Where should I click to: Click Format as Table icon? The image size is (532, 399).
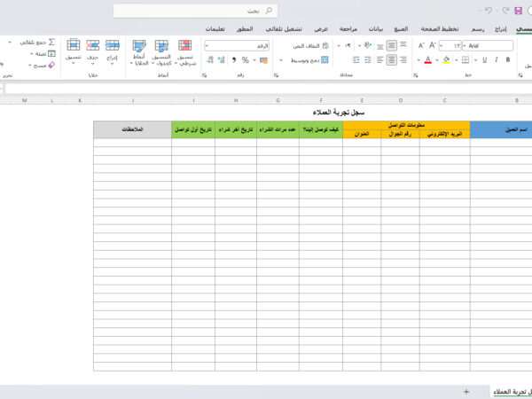(x=162, y=44)
